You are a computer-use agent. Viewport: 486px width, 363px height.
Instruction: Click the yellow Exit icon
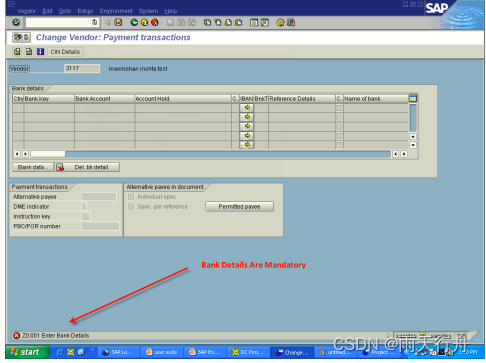point(144,22)
